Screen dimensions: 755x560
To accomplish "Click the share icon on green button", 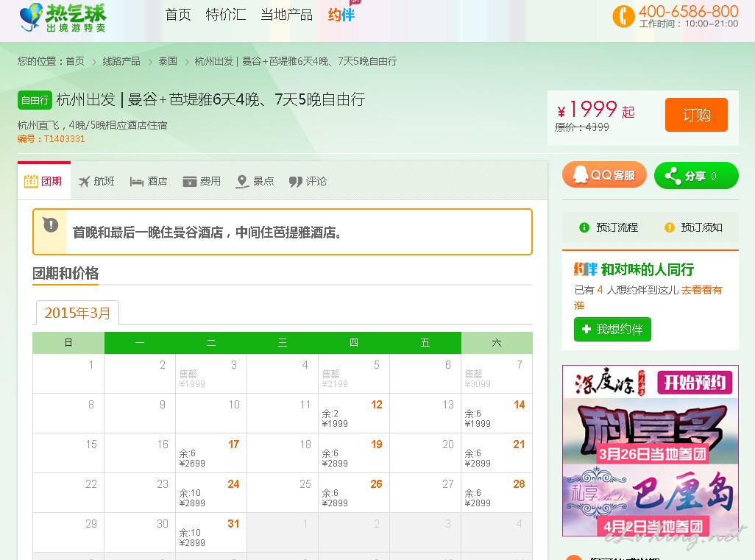I will [x=673, y=176].
